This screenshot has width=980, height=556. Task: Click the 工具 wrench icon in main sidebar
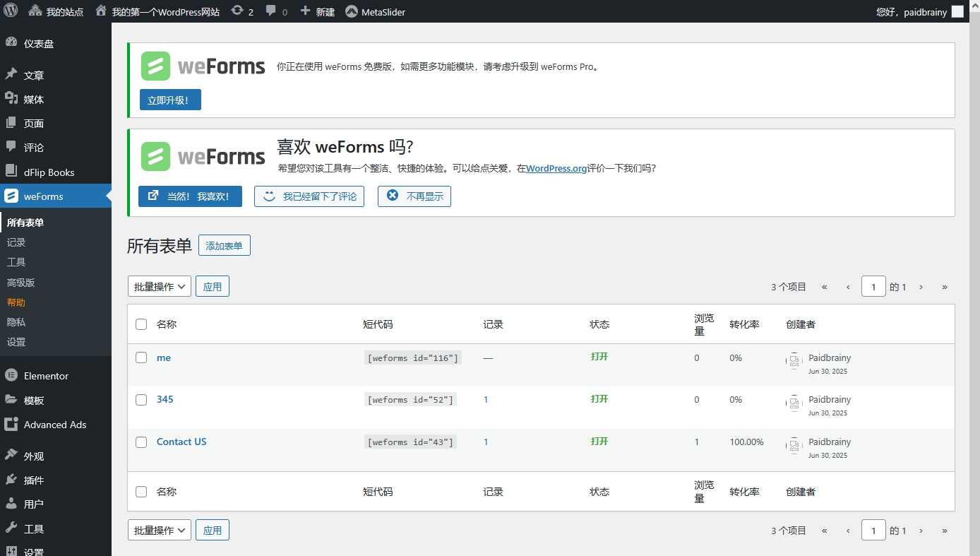(11, 528)
